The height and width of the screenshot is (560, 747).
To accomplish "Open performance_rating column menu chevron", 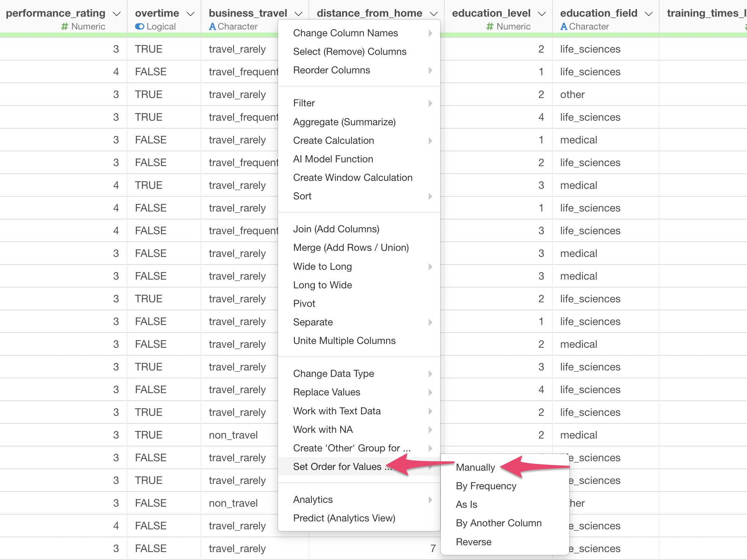I will [x=117, y=14].
